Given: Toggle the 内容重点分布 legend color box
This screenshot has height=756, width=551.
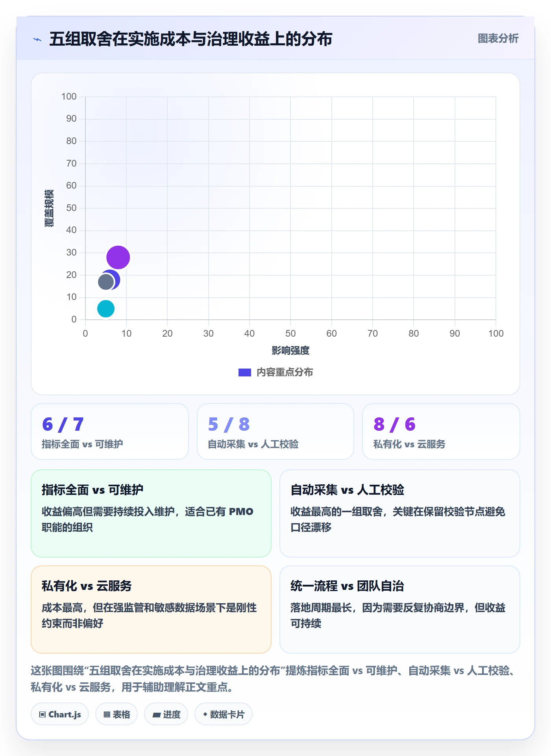Looking at the screenshot, I should [x=245, y=372].
